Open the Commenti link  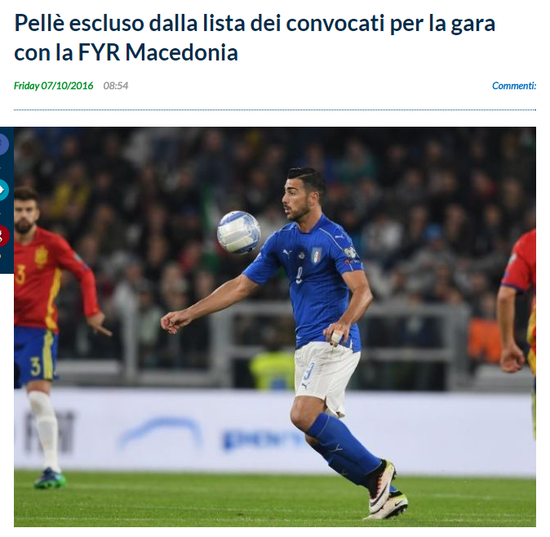[514, 86]
